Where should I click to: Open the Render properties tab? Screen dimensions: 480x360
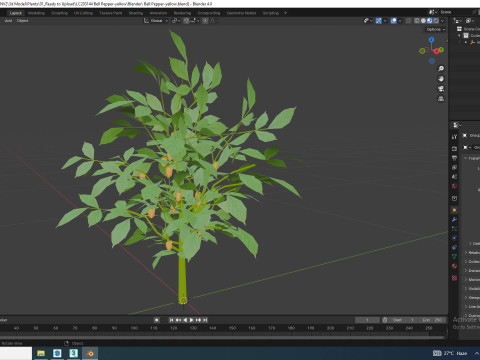[x=454, y=148]
